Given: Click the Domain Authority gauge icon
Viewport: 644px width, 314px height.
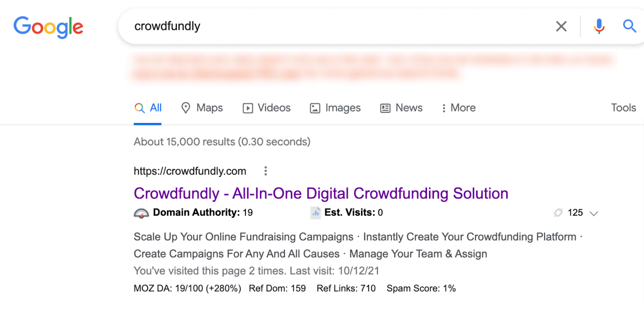Looking at the screenshot, I should pos(141,212).
